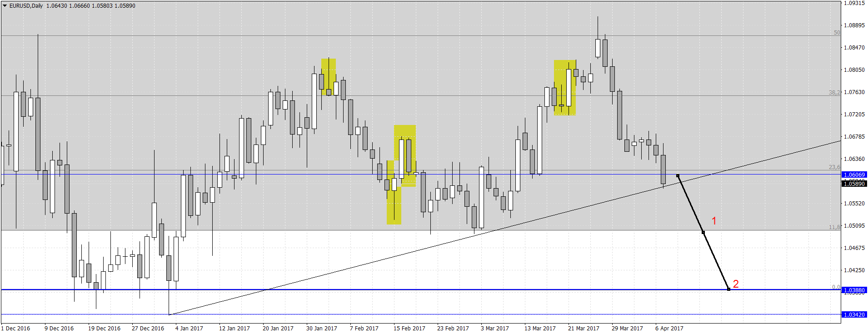Click the 29 Mar 2017 date label
This screenshot has height=334, width=868.
click(x=627, y=329)
